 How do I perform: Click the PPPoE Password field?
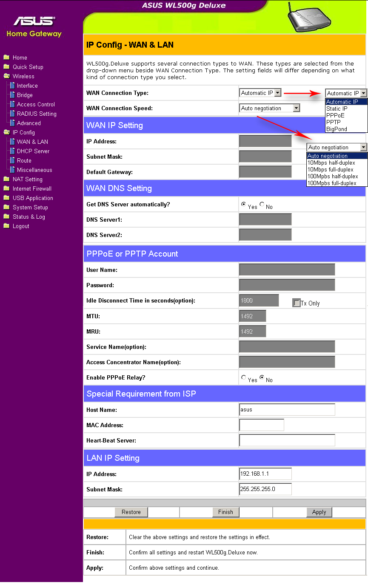287,285
